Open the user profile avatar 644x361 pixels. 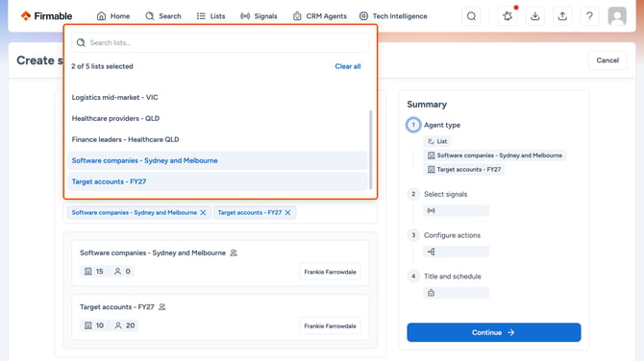click(x=617, y=16)
